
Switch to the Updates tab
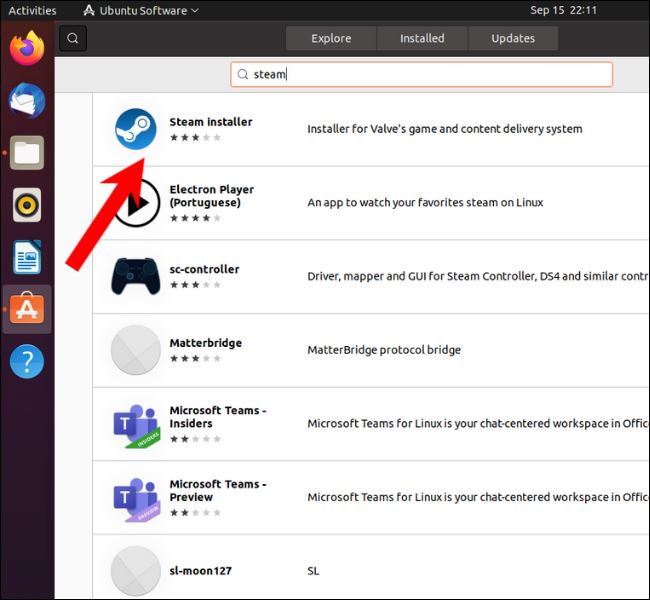click(513, 39)
